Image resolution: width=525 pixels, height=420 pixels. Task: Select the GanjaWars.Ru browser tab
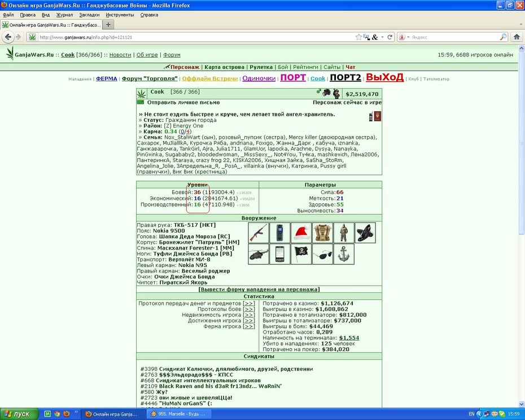(51, 25)
